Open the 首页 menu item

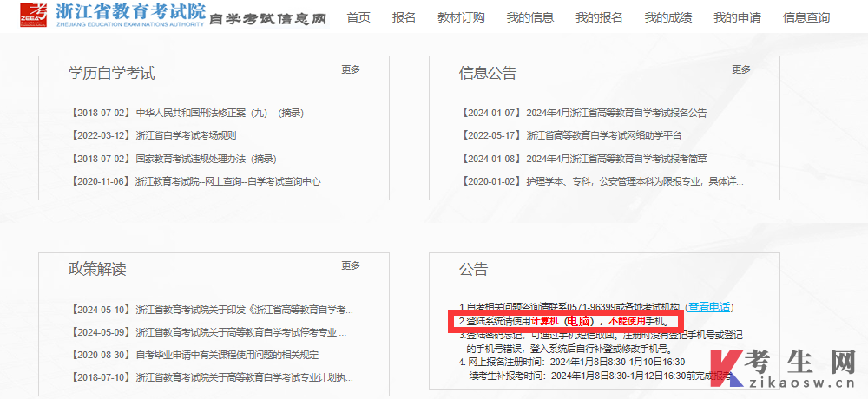358,17
